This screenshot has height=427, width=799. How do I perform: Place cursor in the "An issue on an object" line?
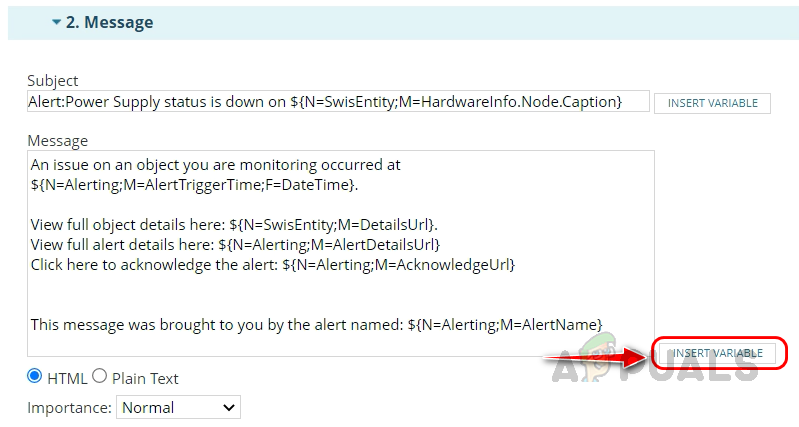pos(215,164)
